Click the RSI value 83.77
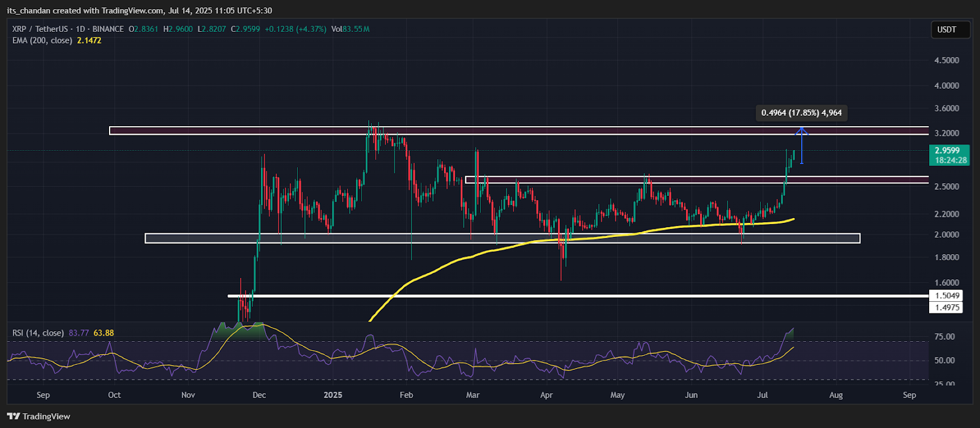 [78, 333]
